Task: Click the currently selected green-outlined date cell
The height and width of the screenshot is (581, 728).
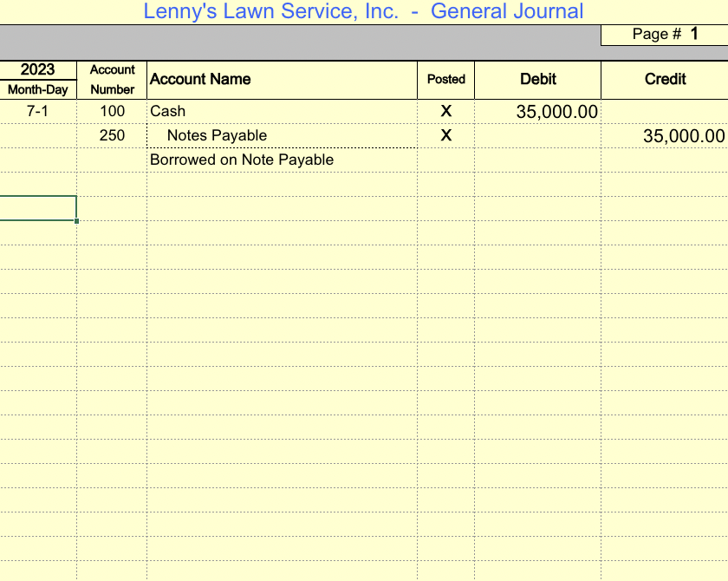Action: pyautogui.click(x=37, y=208)
